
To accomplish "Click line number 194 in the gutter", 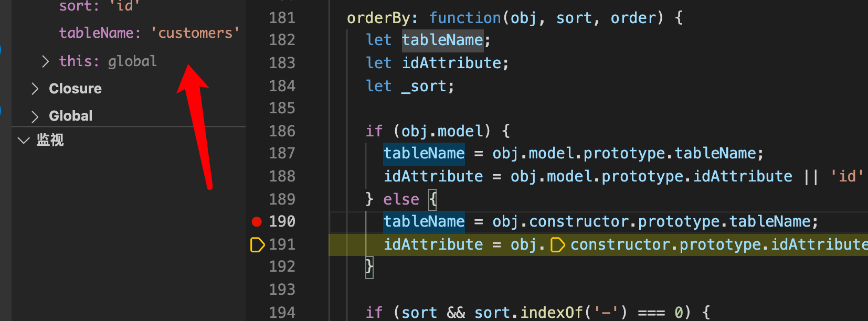I will pos(282,313).
